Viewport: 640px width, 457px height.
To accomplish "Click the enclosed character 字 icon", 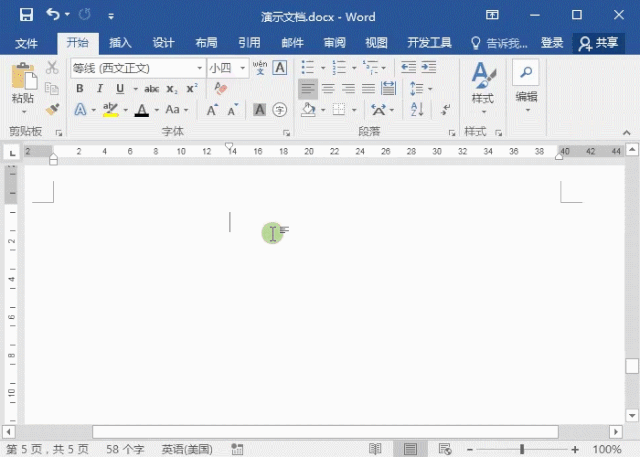I will (x=280, y=110).
